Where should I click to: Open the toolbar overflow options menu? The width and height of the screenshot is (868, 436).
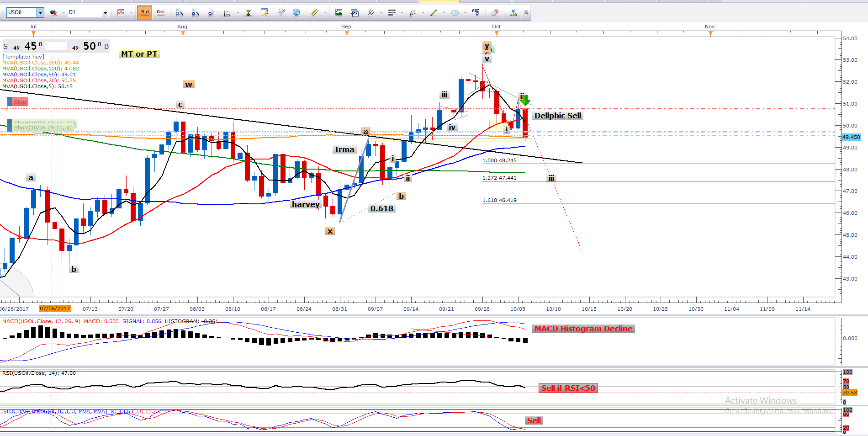pyautogui.click(x=526, y=13)
